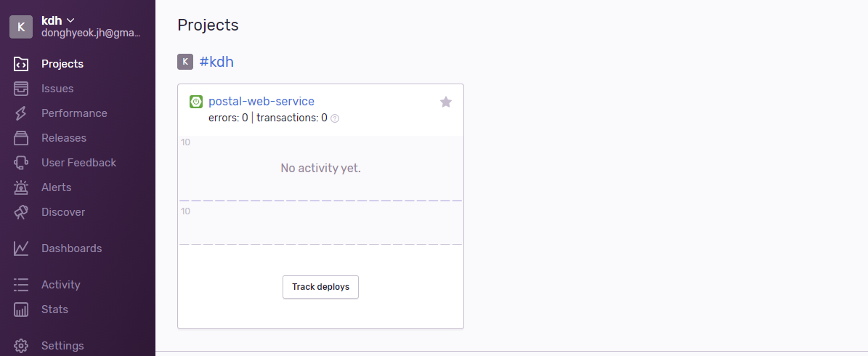This screenshot has height=356, width=868.
Task: Select Issues menu item
Action: click(x=57, y=89)
